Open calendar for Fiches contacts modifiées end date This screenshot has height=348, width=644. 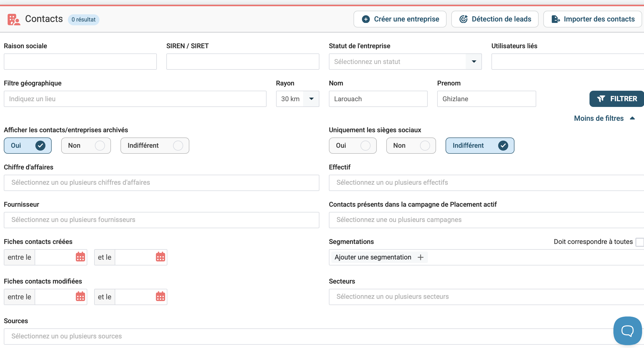[x=160, y=297]
